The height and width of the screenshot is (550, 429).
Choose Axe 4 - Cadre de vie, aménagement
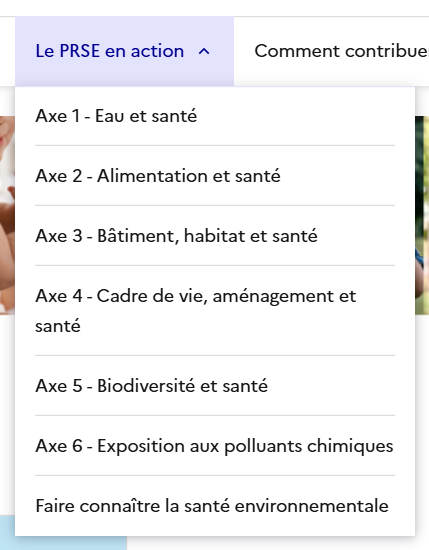tap(215, 310)
